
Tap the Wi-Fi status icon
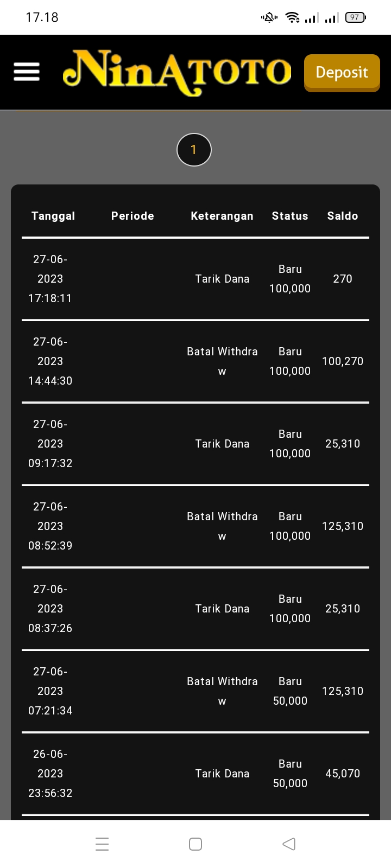pos(293,17)
